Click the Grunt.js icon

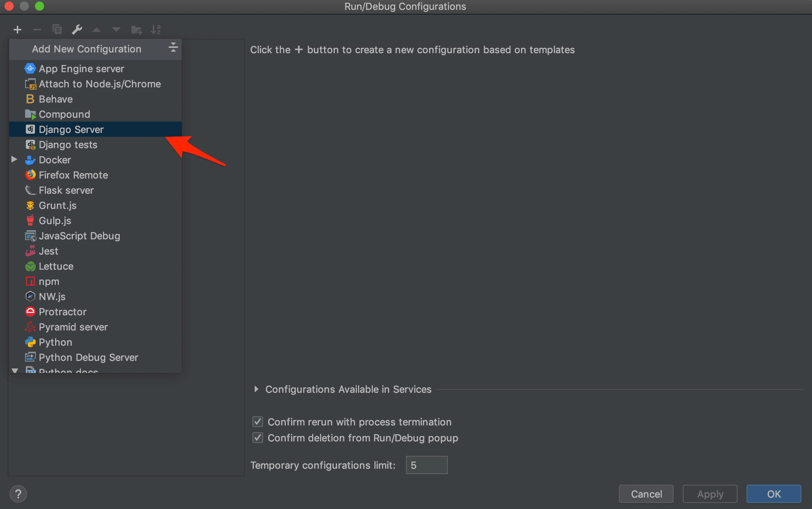click(x=30, y=205)
